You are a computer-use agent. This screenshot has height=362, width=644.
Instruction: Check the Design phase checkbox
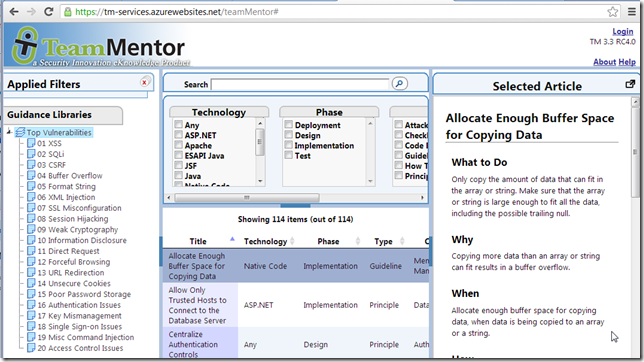[x=289, y=134]
